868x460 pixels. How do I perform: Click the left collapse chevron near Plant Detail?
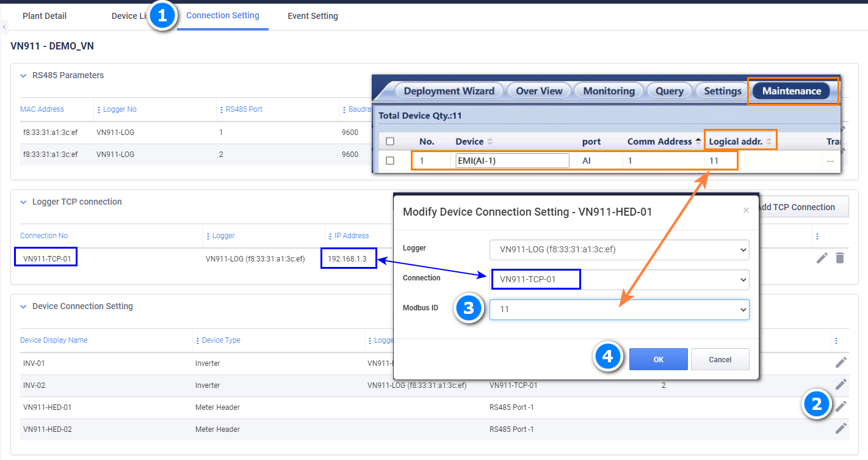4,27
